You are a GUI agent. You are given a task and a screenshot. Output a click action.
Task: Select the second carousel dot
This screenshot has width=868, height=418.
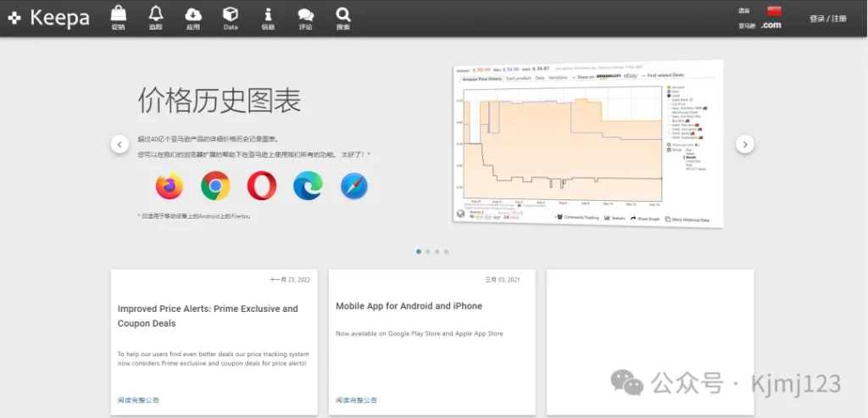[427, 251]
